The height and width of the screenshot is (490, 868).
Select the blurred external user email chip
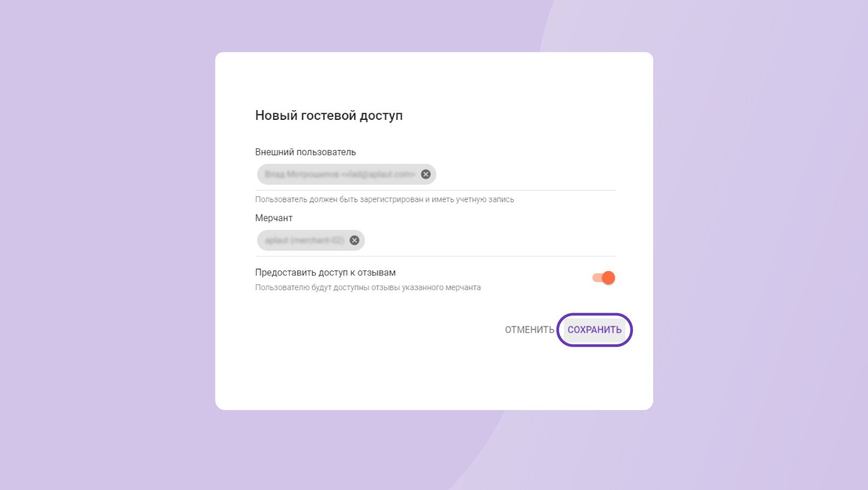pyautogui.click(x=340, y=174)
